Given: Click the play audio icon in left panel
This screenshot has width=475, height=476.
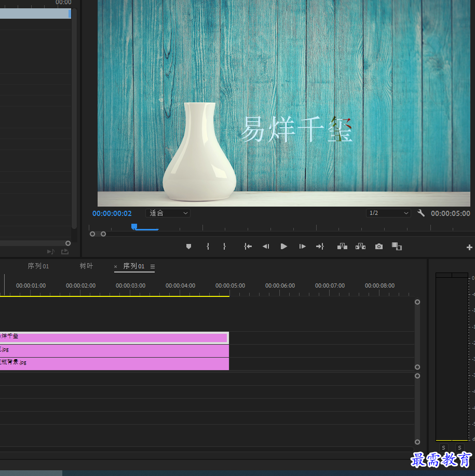Looking at the screenshot, I should (x=51, y=252).
